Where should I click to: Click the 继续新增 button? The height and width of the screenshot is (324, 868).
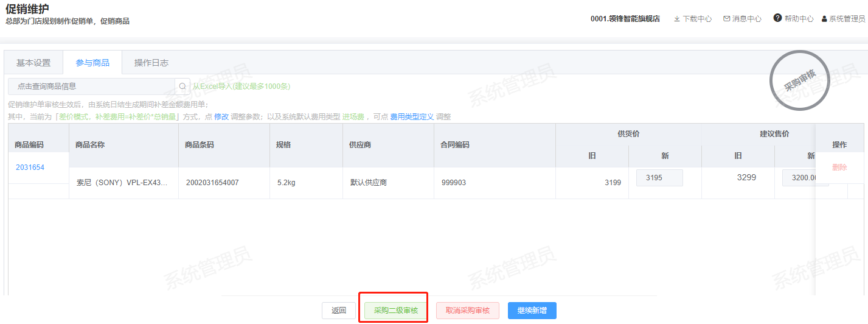tap(532, 311)
